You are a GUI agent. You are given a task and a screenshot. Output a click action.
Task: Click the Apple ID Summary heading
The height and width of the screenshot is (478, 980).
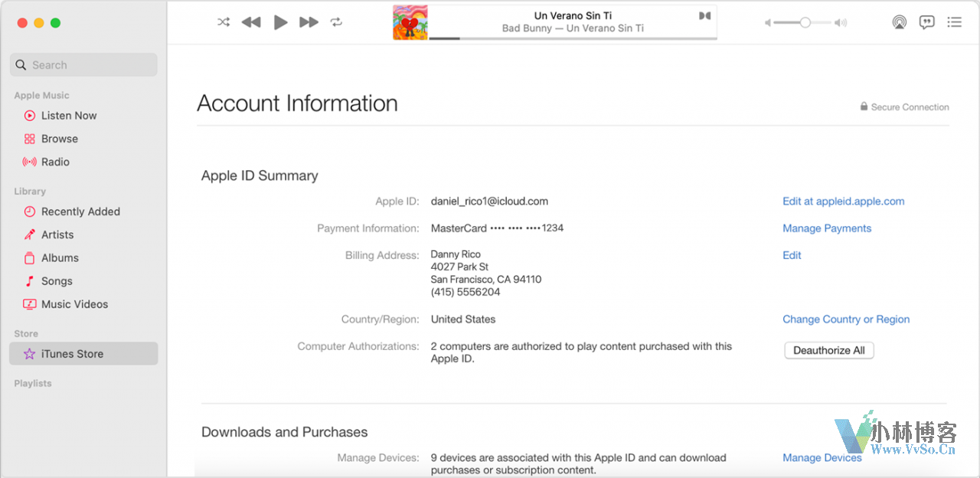click(260, 175)
